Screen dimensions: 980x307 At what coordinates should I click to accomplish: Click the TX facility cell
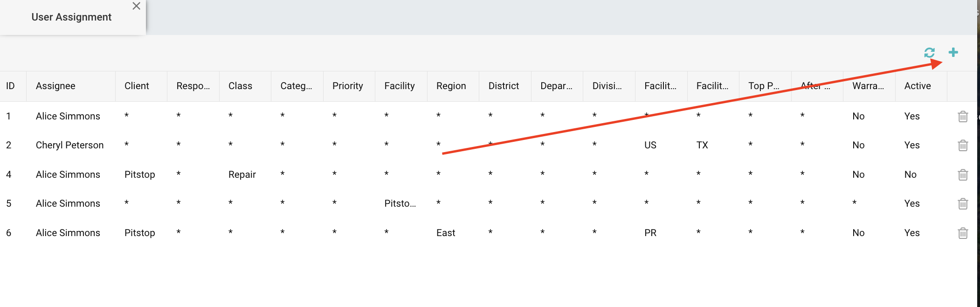702,145
